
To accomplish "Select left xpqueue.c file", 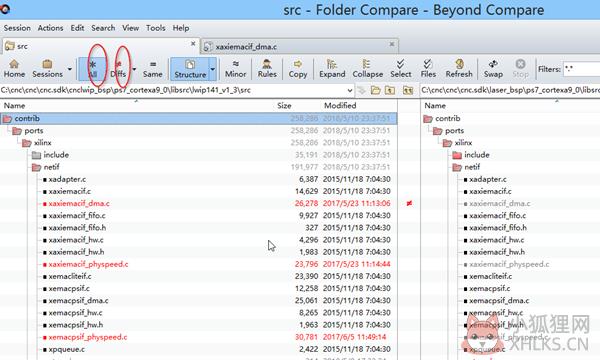I will pyautogui.click(x=67, y=349).
